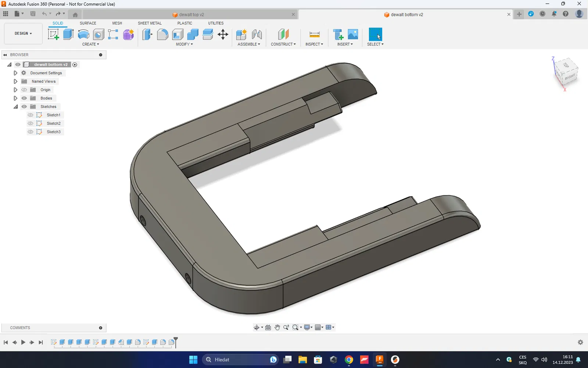Open the MODIFY dropdown menu

point(184,44)
